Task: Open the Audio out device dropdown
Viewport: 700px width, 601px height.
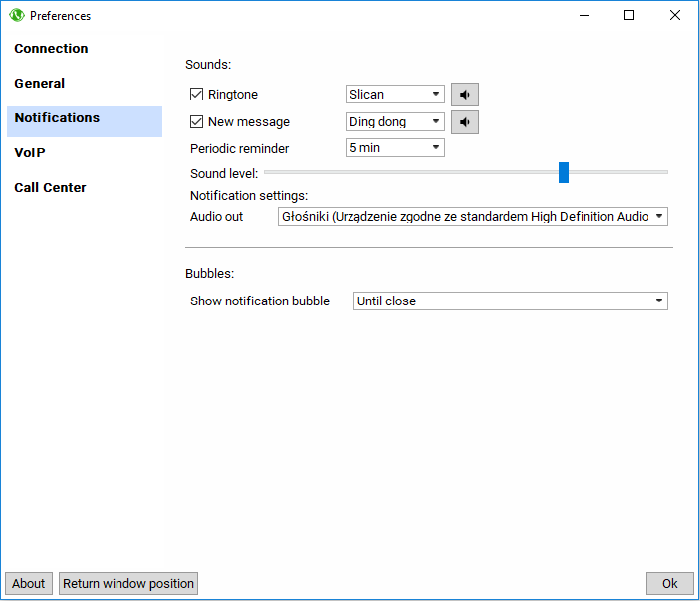Action: click(472, 216)
